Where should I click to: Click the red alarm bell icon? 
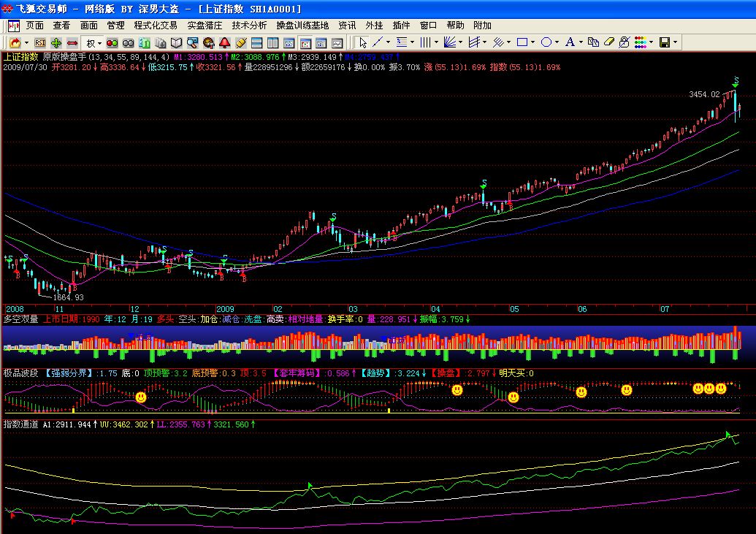coord(225,43)
